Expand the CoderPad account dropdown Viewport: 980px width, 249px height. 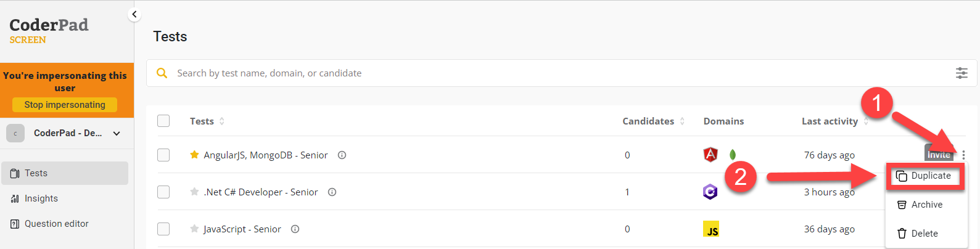point(116,133)
